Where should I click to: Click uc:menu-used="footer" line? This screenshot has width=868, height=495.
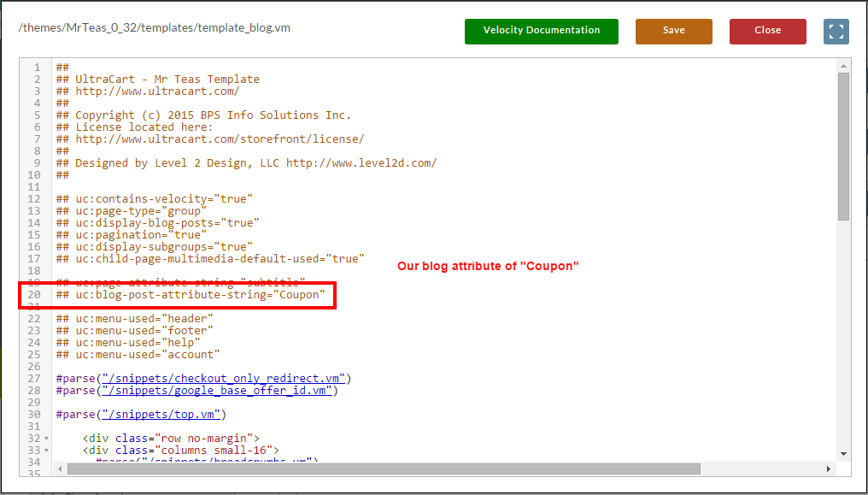pyautogui.click(x=134, y=331)
